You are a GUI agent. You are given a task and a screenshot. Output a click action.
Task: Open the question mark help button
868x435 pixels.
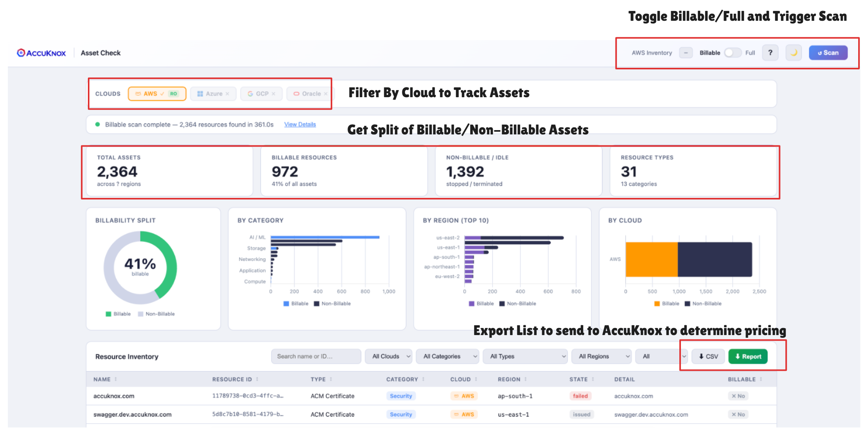(x=770, y=53)
